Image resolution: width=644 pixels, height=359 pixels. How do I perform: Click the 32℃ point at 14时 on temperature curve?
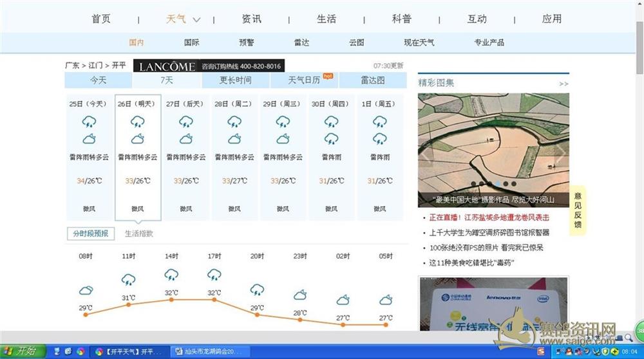point(171,300)
